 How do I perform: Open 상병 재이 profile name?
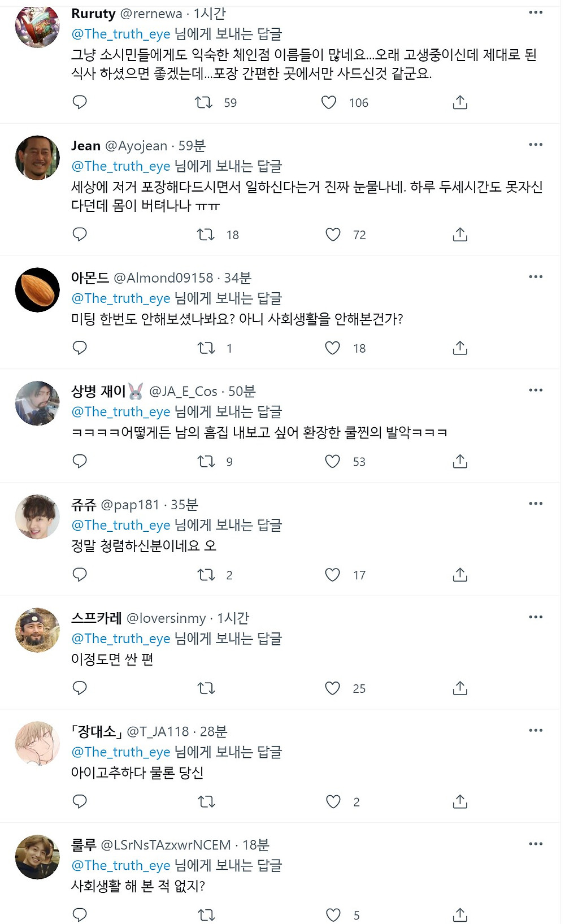(x=98, y=391)
